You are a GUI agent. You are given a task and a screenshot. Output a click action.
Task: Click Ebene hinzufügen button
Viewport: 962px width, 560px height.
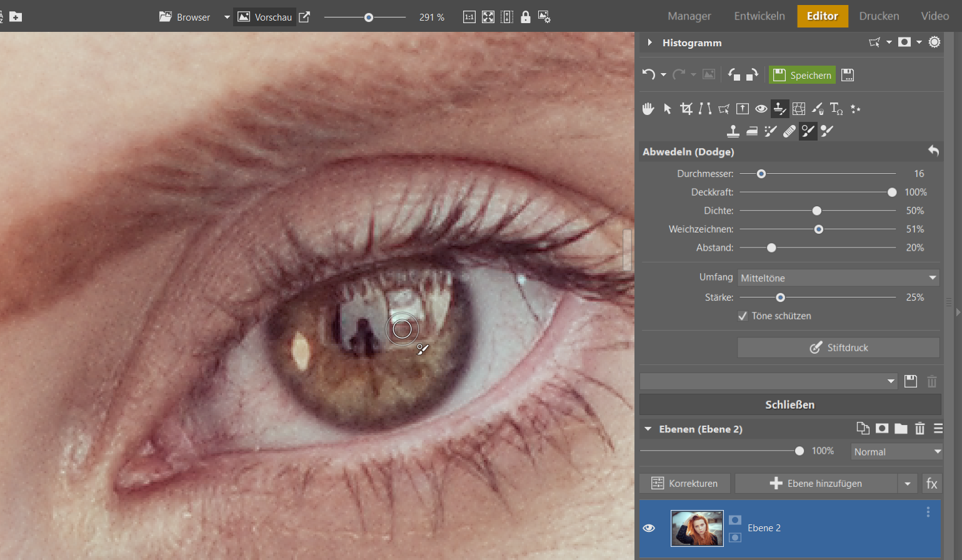click(816, 483)
